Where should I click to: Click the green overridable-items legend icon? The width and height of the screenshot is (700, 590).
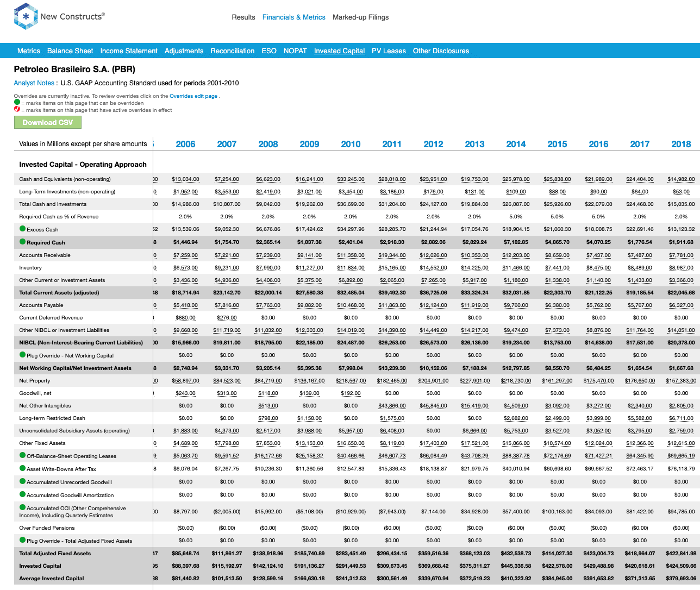pyautogui.click(x=16, y=103)
